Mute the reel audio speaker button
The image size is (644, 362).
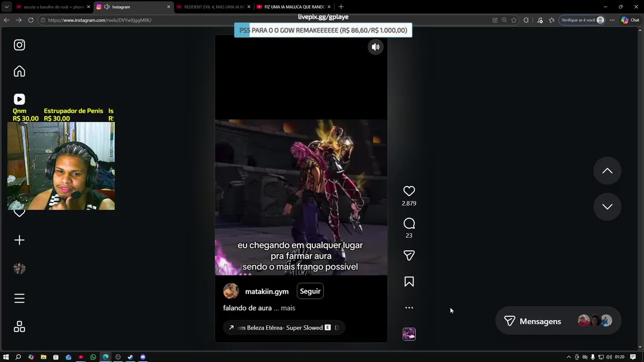(375, 47)
